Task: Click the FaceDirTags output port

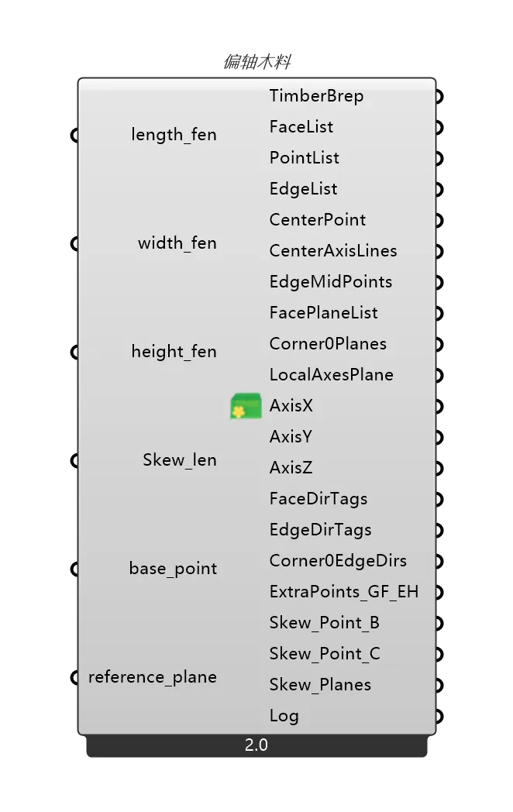Action: coord(438,499)
